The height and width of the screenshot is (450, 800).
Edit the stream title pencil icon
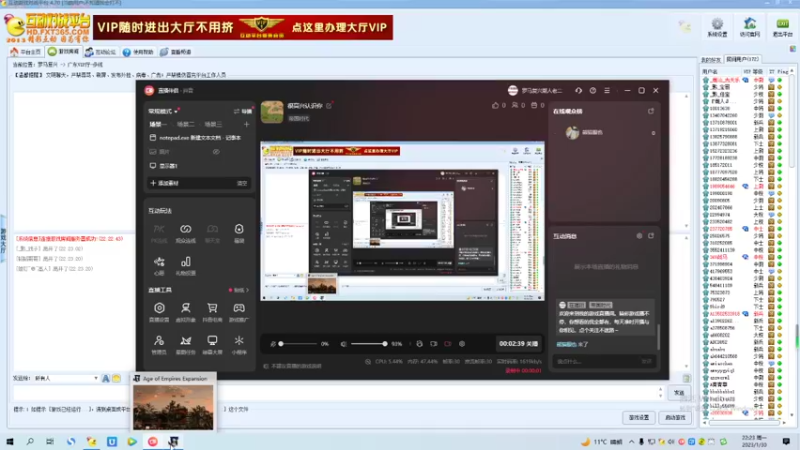pyautogui.click(x=329, y=106)
